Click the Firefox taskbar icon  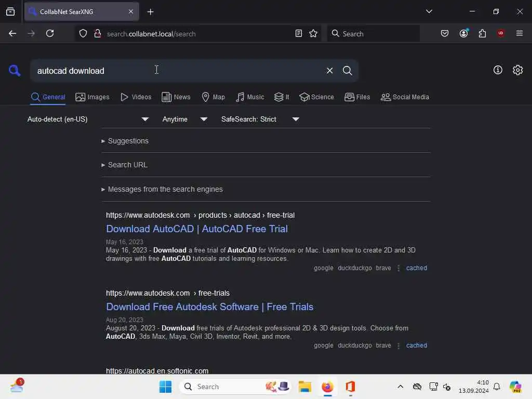click(x=327, y=387)
